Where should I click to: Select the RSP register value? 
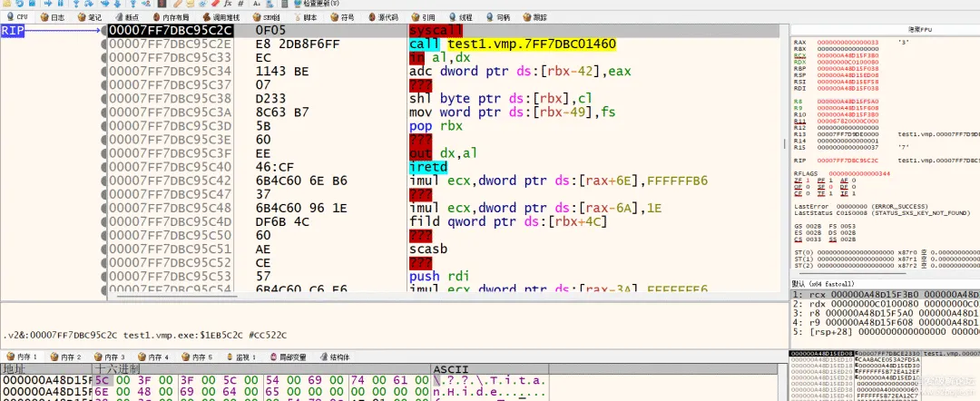tap(848, 75)
